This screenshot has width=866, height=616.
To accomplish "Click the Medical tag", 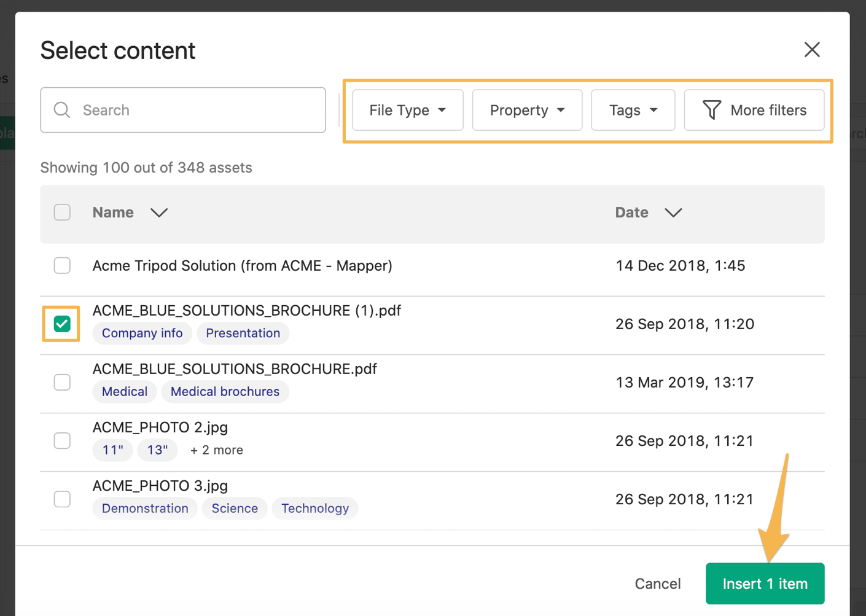I will [125, 391].
